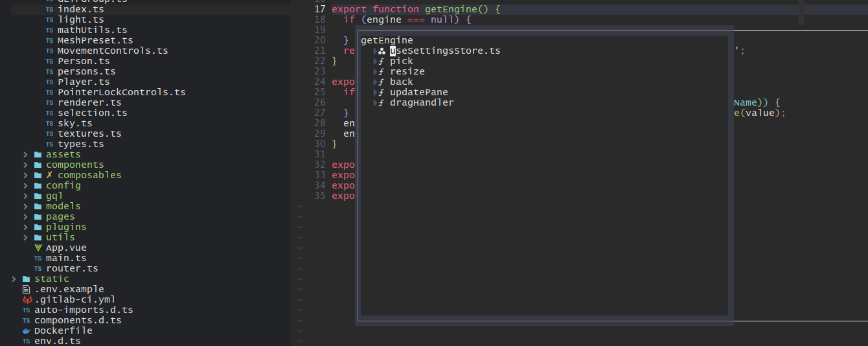868x346 pixels.
Task: Click the TS icon next to env.d.ts
Action: 27,341
